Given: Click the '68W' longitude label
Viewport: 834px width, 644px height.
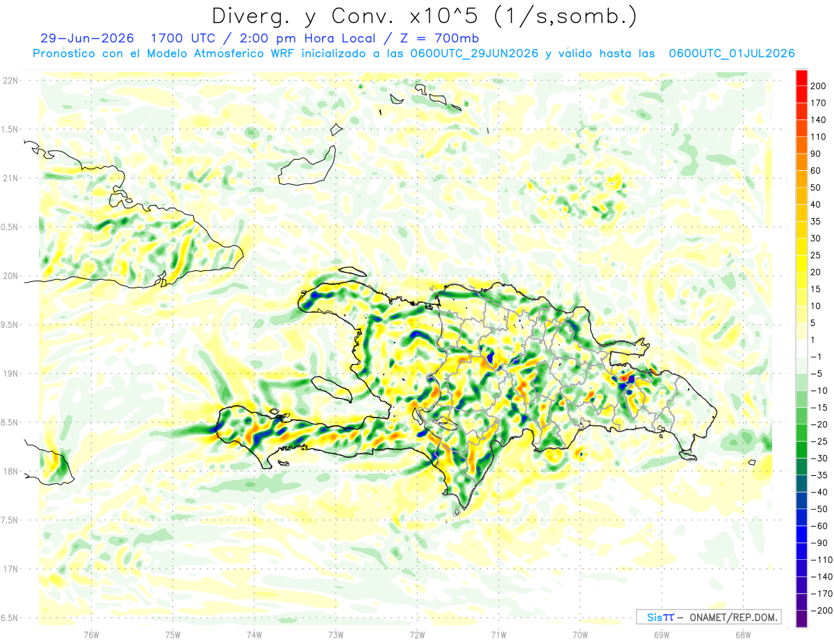Looking at the screenshot, I should [x=743, y=634].
